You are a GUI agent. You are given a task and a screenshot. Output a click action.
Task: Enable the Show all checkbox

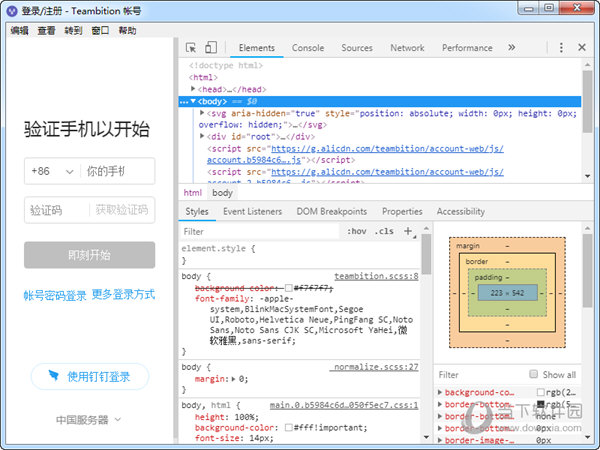[x=533, y=374]
